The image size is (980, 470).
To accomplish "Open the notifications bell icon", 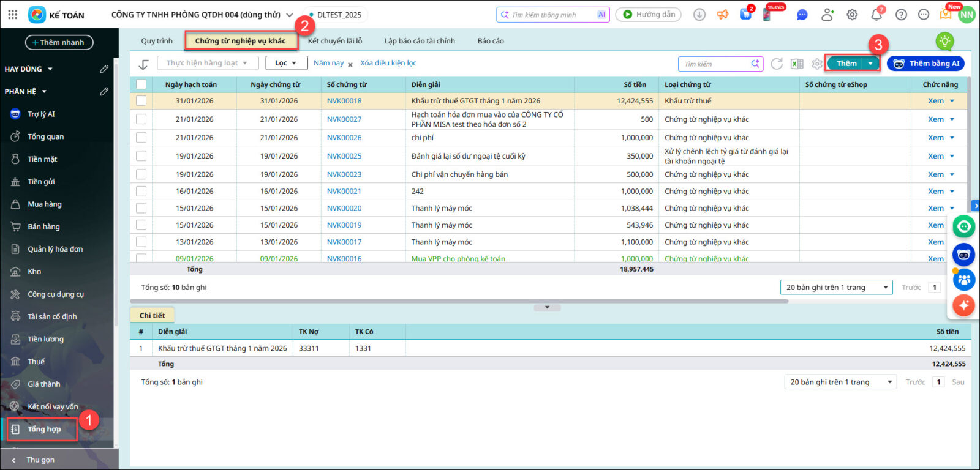I will 876,15.
